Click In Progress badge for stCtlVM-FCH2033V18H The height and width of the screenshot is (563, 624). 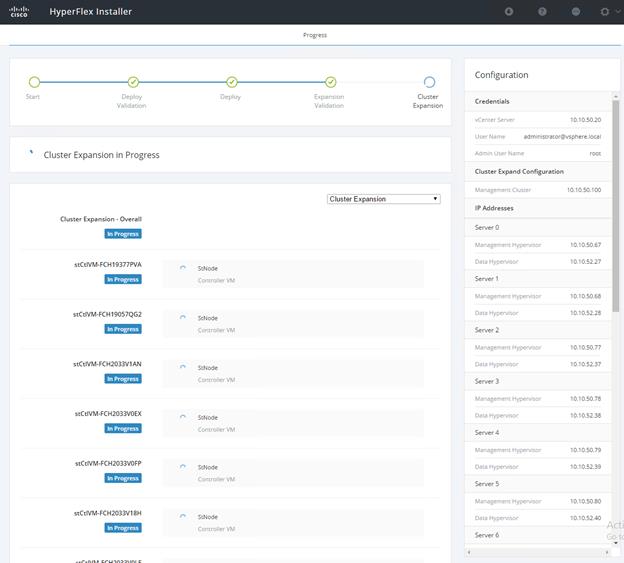123,528
